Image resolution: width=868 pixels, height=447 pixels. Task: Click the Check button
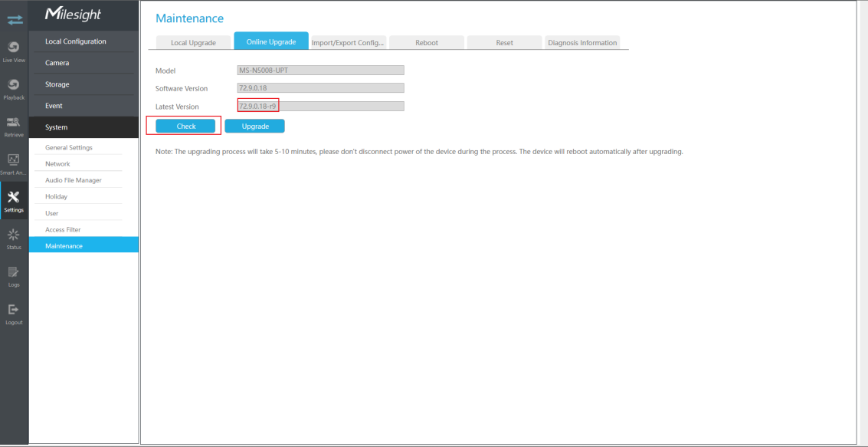pyautogui.click(x=185, y=127)
